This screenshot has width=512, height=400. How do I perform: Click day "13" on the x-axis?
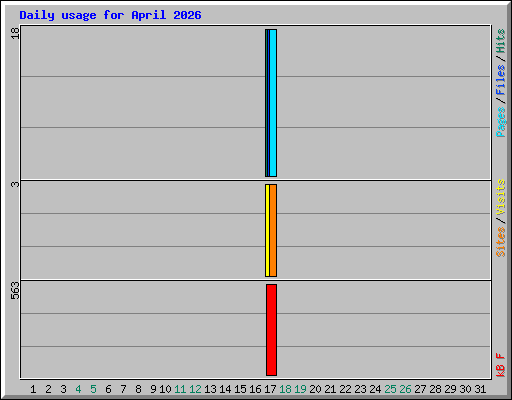click(210, 389)
